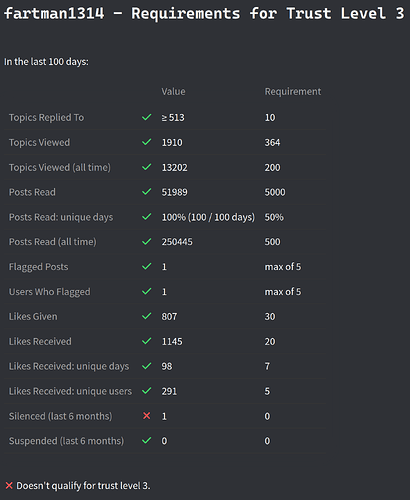Click the checkmark next to Flagged Posts

[147, 266]
